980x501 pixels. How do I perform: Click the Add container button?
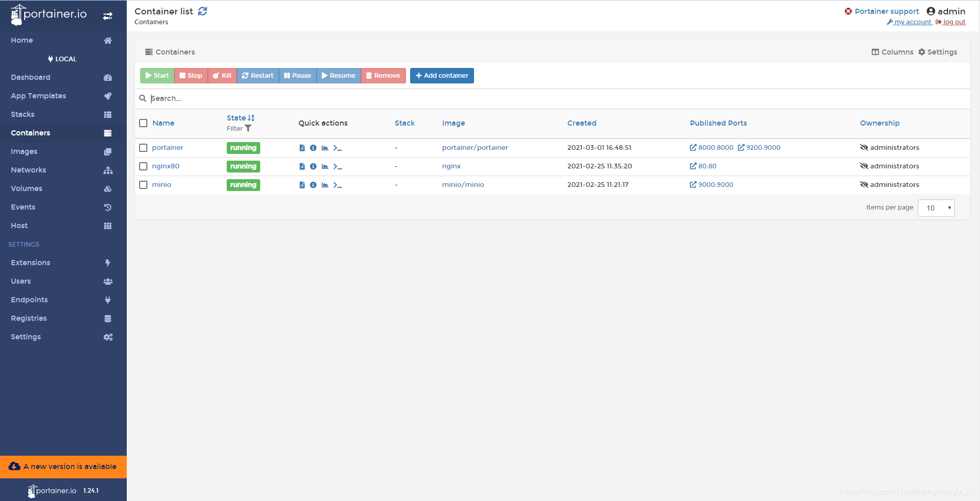[x=442, y=76]
